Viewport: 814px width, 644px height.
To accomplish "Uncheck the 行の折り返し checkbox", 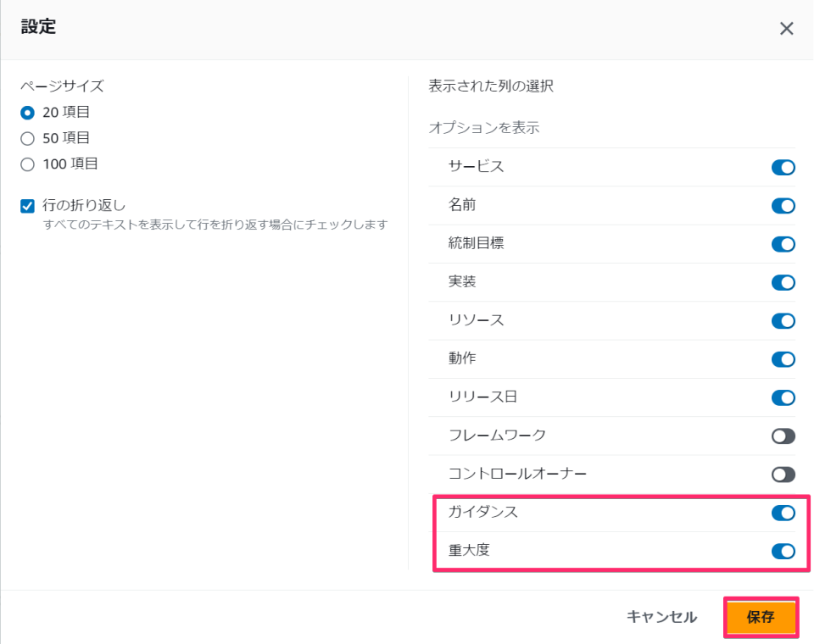I will pos(27,205).
